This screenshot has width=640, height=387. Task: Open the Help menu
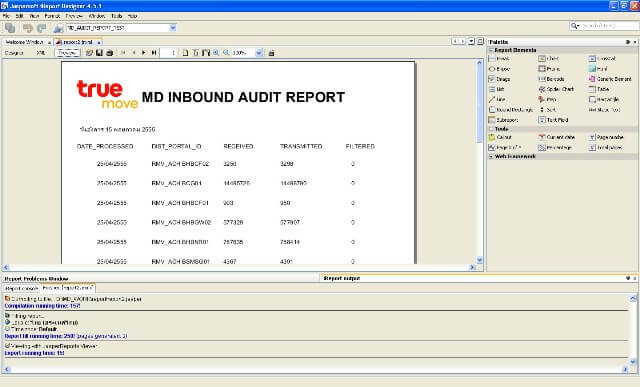[x=132, y=16]
